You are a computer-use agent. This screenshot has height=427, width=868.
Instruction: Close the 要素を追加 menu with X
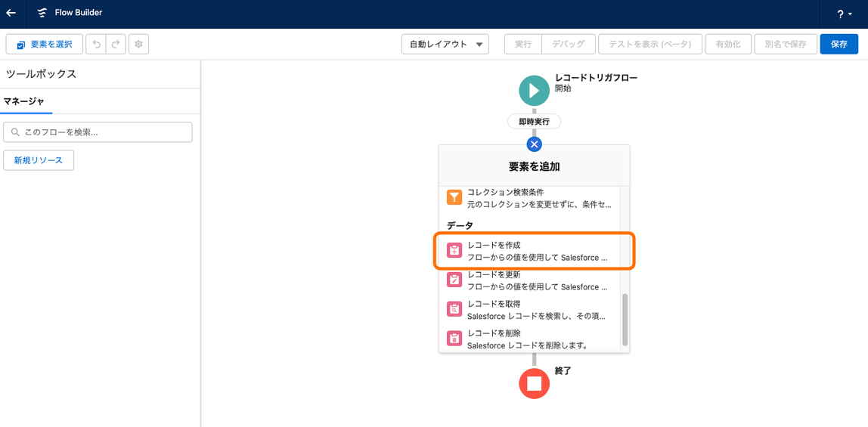click(535, 144)
